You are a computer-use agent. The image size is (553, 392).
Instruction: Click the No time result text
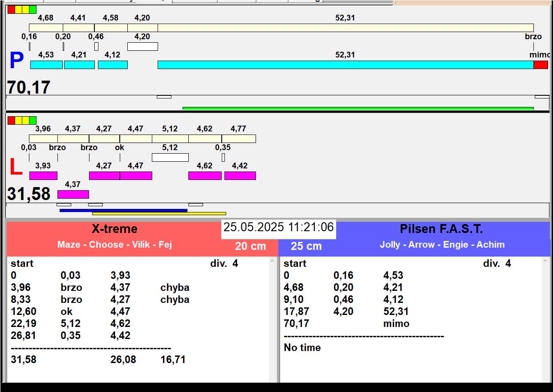[x=302, y=347]
